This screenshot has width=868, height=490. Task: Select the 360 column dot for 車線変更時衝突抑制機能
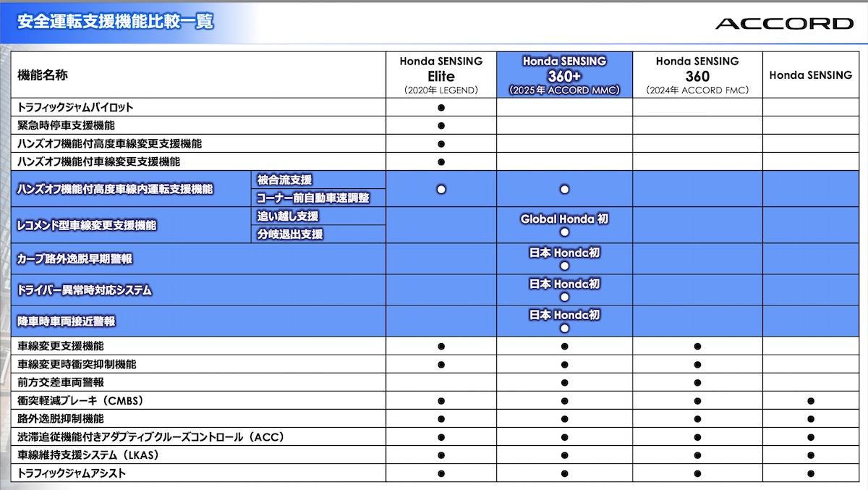[x=697, y=364]
